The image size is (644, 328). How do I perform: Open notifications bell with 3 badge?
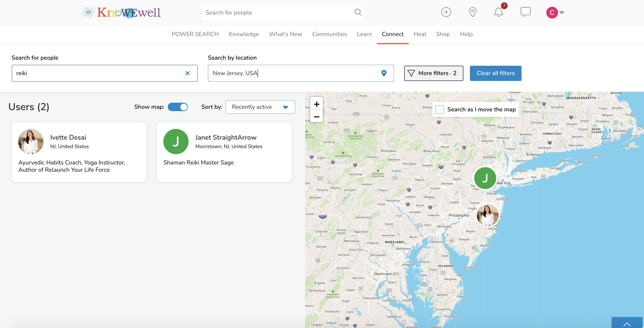coord(498,12)
